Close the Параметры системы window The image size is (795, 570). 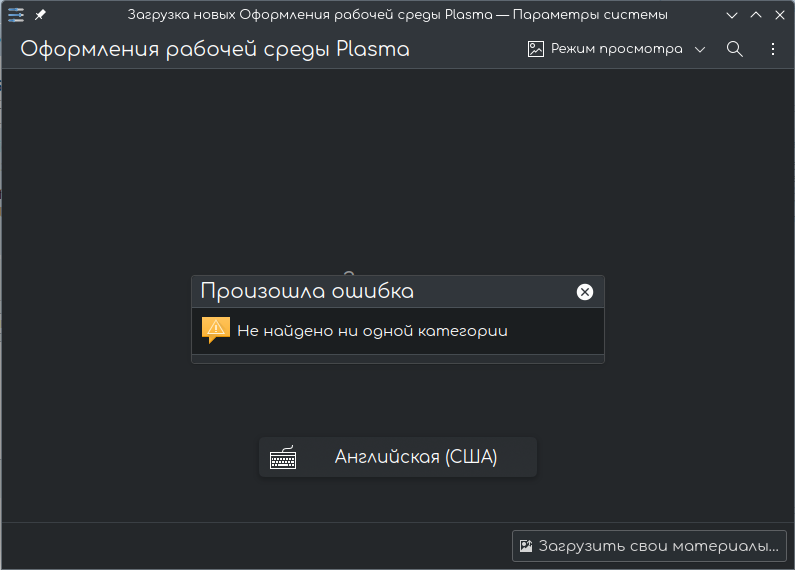point(779,15)
